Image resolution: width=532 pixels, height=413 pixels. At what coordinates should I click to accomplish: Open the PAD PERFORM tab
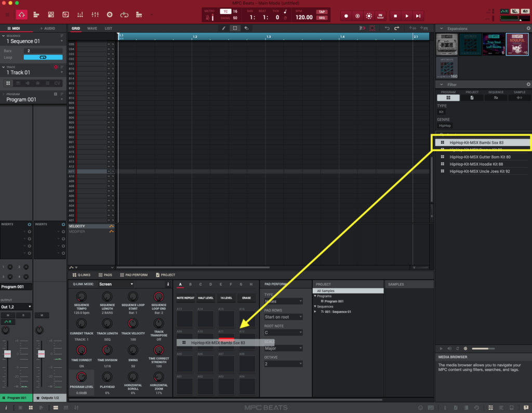point(134,275)
